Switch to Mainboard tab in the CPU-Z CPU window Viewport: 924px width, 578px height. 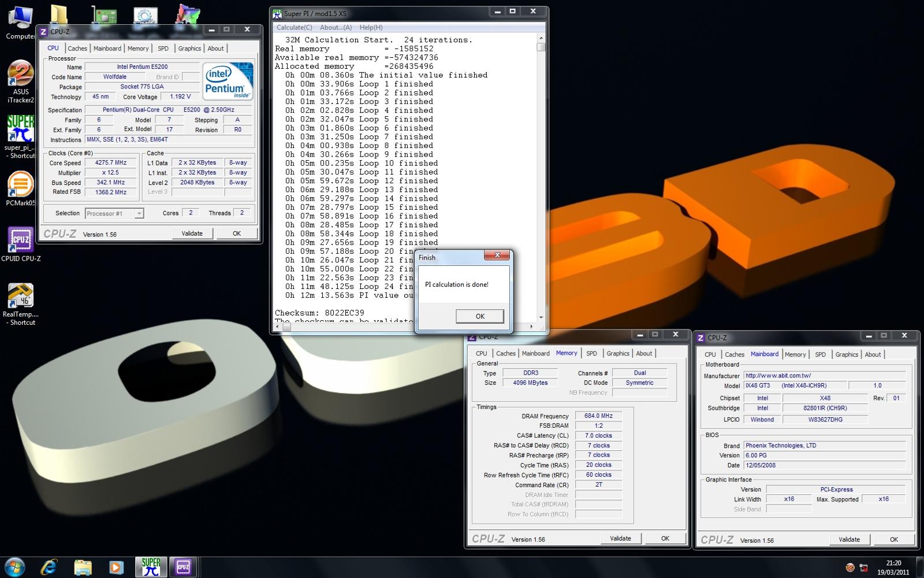click(x=107, y=49)
